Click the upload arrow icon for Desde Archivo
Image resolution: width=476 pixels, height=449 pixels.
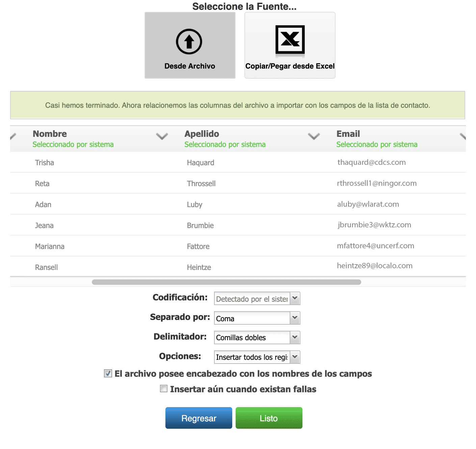[189, 42]
